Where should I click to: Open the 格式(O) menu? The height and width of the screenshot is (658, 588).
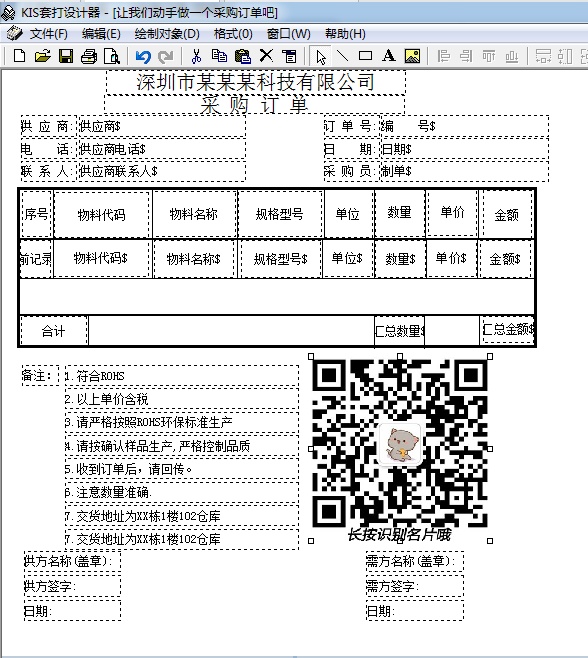point(233,34)
